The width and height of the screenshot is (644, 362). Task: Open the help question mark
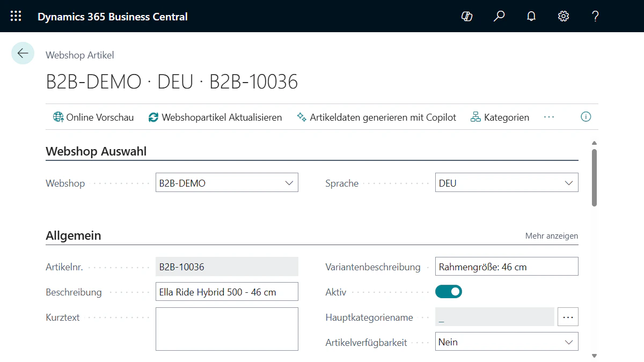click(x=595, y=16)
